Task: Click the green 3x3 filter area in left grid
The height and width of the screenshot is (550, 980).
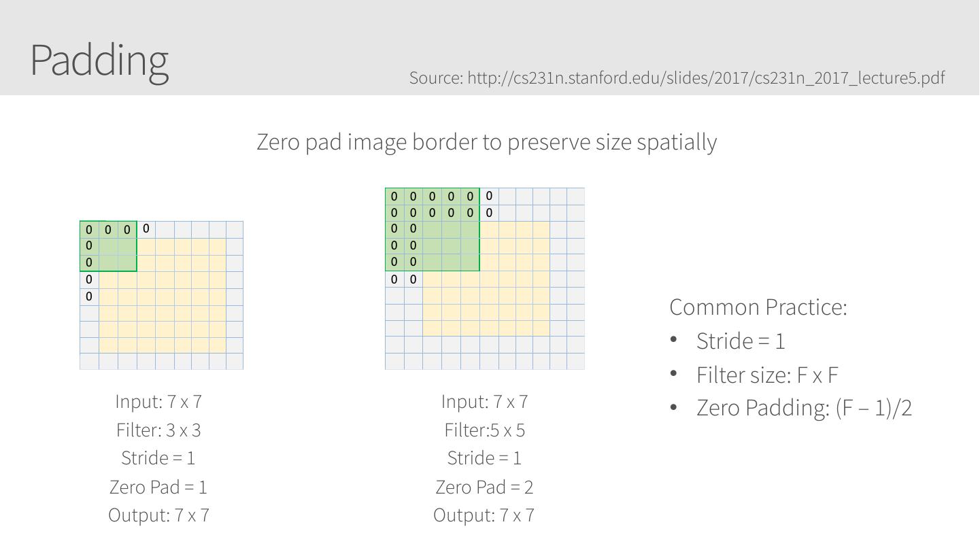Action: coord(118,254)
